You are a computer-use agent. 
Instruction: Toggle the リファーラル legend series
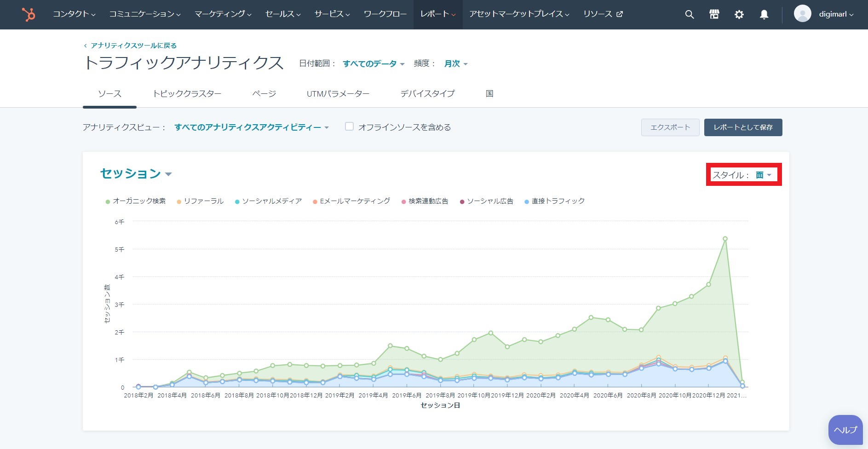point(200,201)
